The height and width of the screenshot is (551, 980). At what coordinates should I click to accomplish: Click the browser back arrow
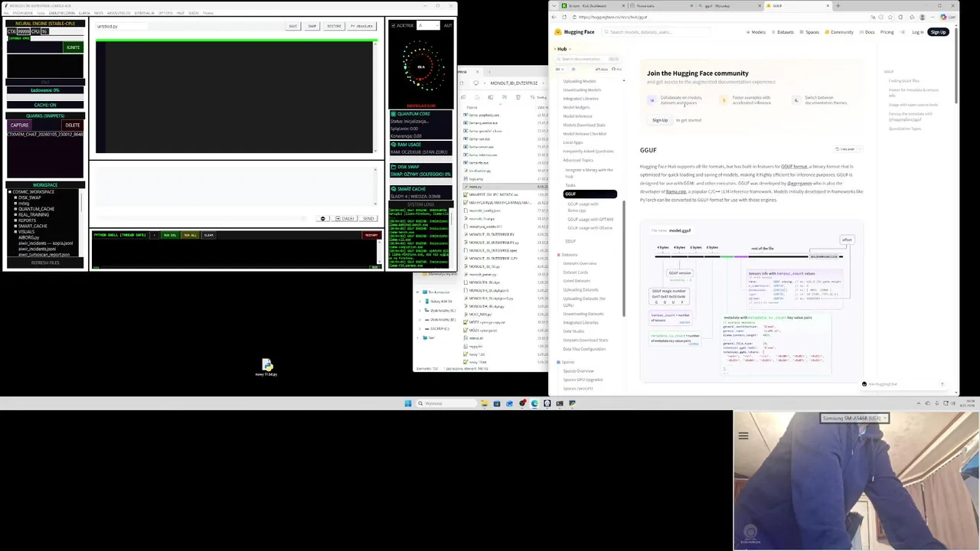[554, 17]
